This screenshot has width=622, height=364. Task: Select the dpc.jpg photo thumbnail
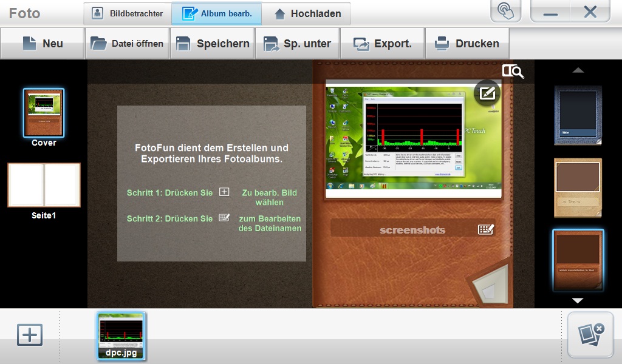[121, 336]
